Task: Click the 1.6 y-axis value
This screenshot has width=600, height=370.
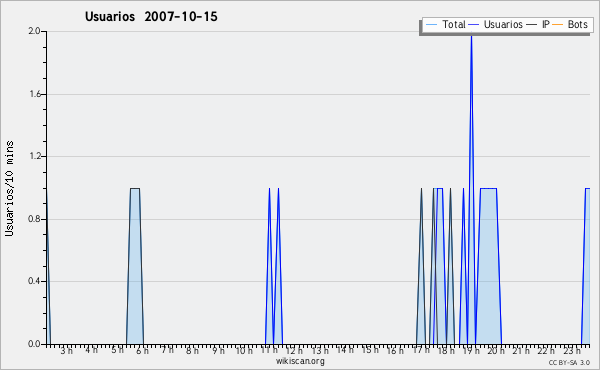Action: click(x=35, y=94)
